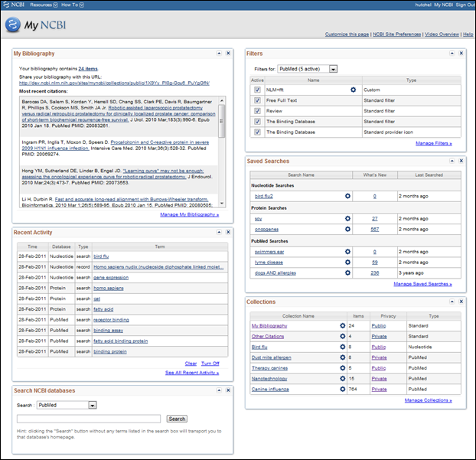476x460 pixels.
Task: Click gear icon for Canine influenza collection
Action: (343, 389)
